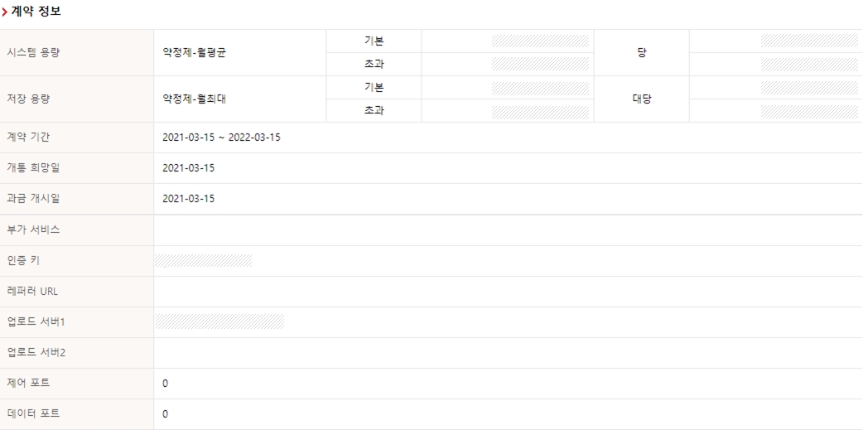Click the 과금 개시일 date value
868x430 pixels.
[189, 199]
